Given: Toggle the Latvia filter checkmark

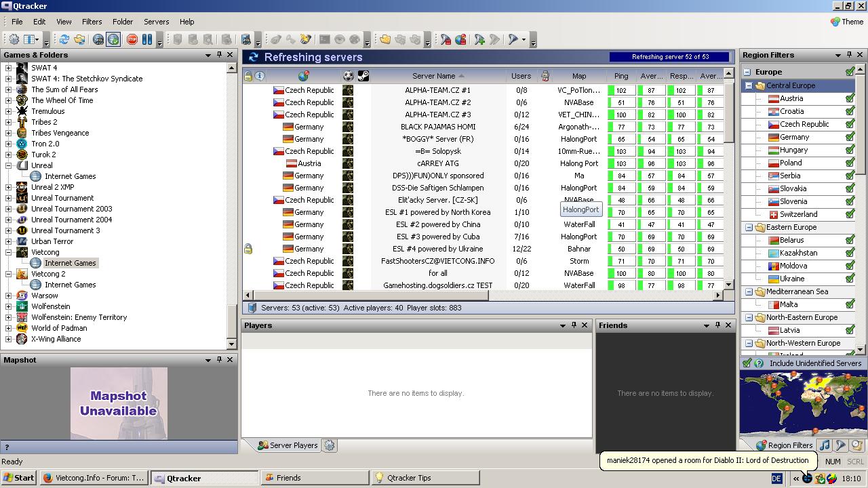Looking at the screenshot, I should point(850,330).
